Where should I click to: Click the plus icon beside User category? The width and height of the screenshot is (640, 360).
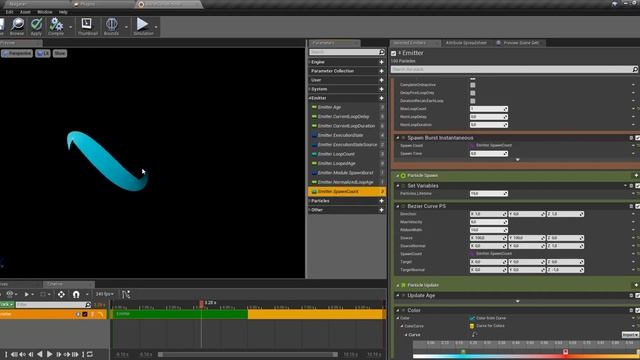click(x=382, y=80)
